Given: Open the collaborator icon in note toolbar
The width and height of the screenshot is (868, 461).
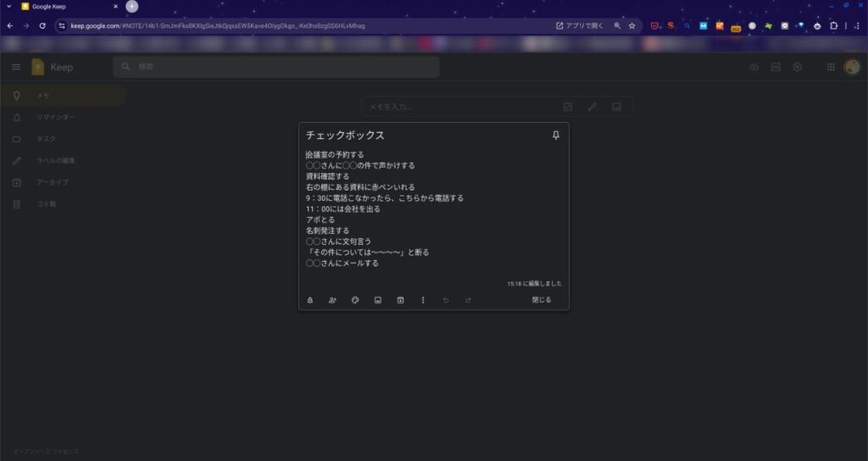Looking at the screenshot, I should 332,300.
